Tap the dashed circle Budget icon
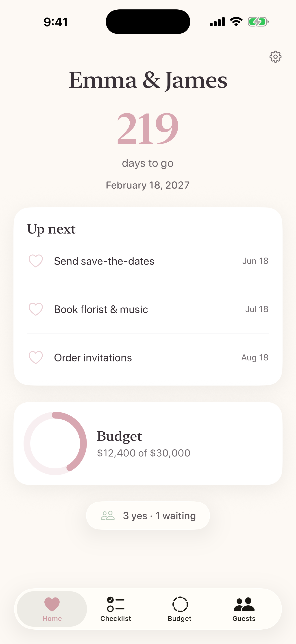This screenshot has width=296, height=644. 180,604
